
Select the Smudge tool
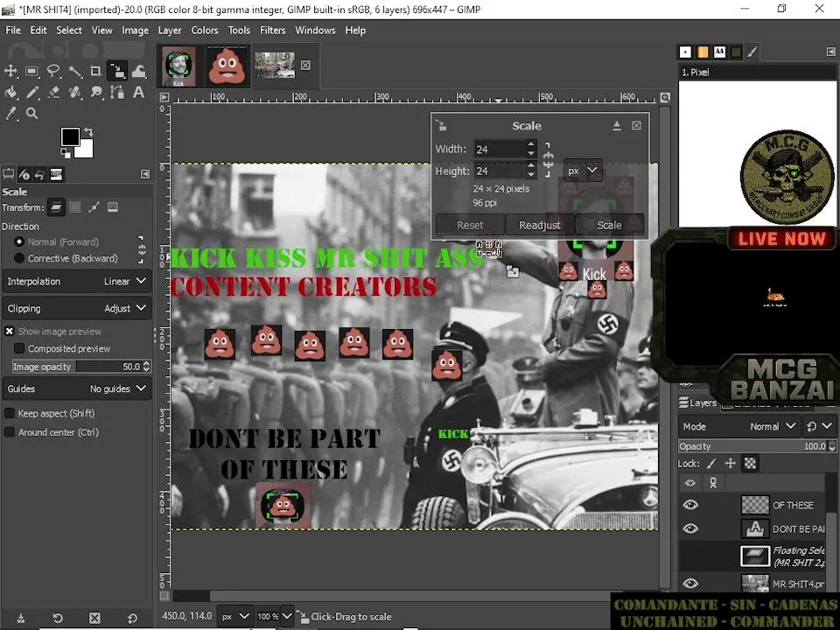tap(96, 93)
